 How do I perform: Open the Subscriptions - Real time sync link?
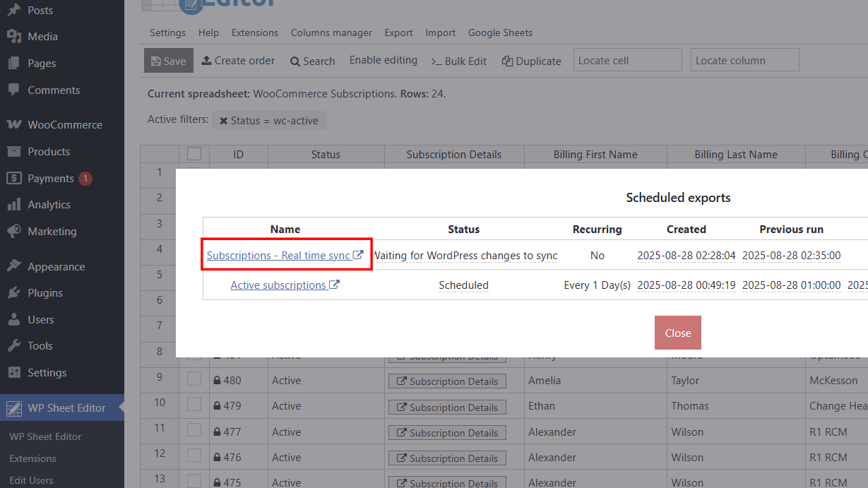tap(285, 255)
